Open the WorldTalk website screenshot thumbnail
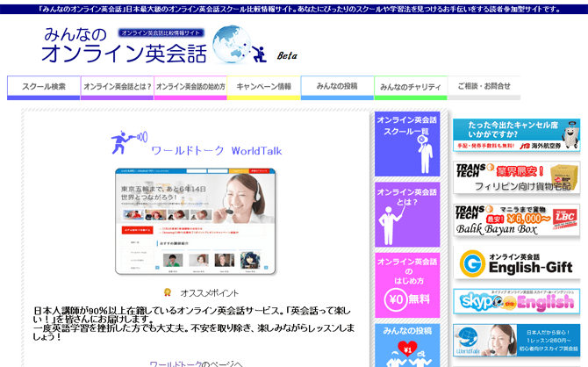Screen dimensions: 588x367 [196, 221]
